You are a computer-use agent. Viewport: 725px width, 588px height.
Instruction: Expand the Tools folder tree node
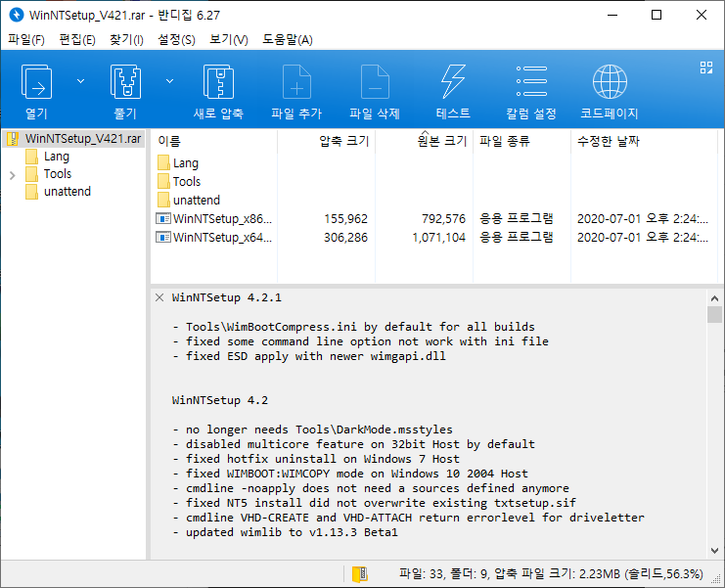pyautogui.click(x=13, y=175)
